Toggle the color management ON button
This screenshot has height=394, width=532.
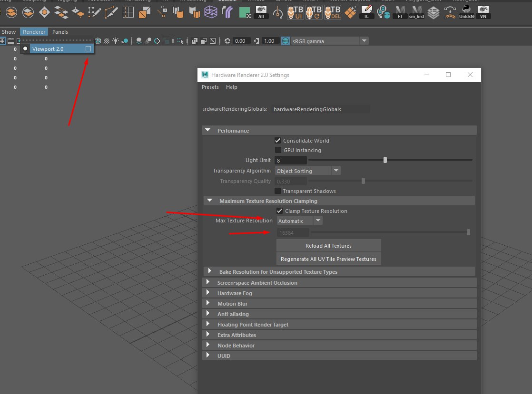pos(286,41)
